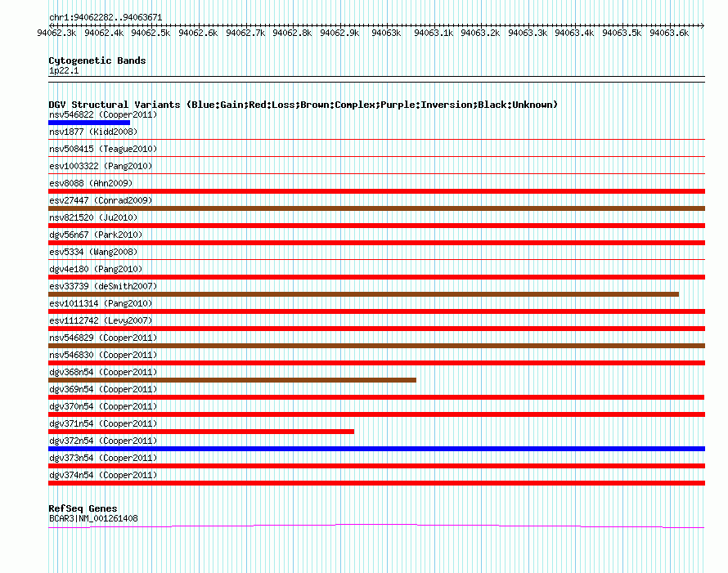The image size is (728, 573).
Task: Click the esv8088 (Ahn2009) label
Action: coord(91,183)
